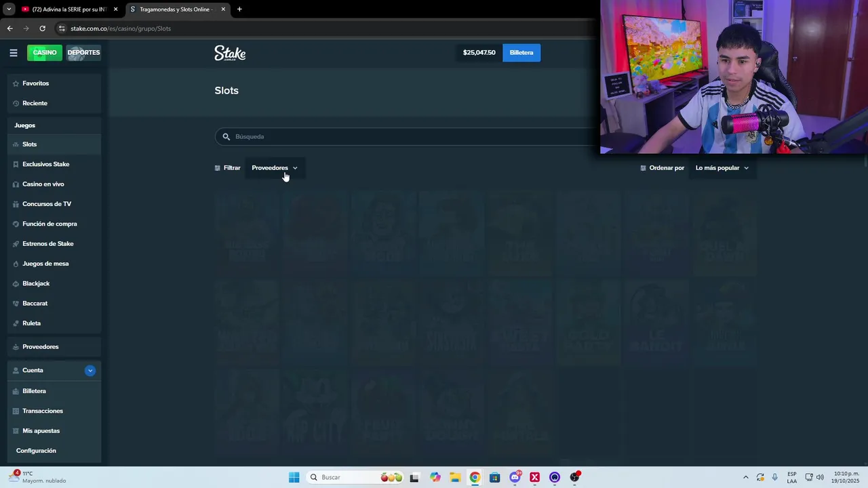Viewport: 868px width, 488px height.
Task: Click the Reciente clock icon
Action: pos(16,103)
